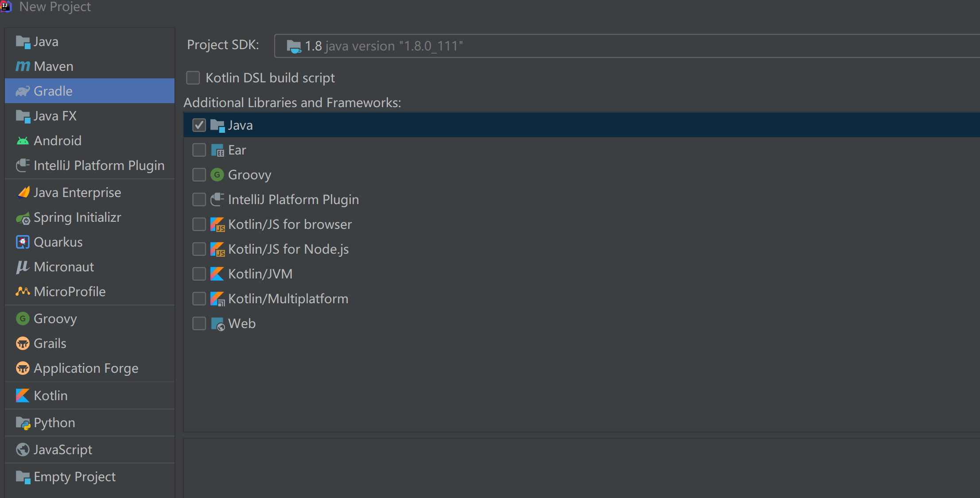Uncheck the Java framework checkbox
Viewport: 980px width, 498px height.
click(x=199, y=125)
